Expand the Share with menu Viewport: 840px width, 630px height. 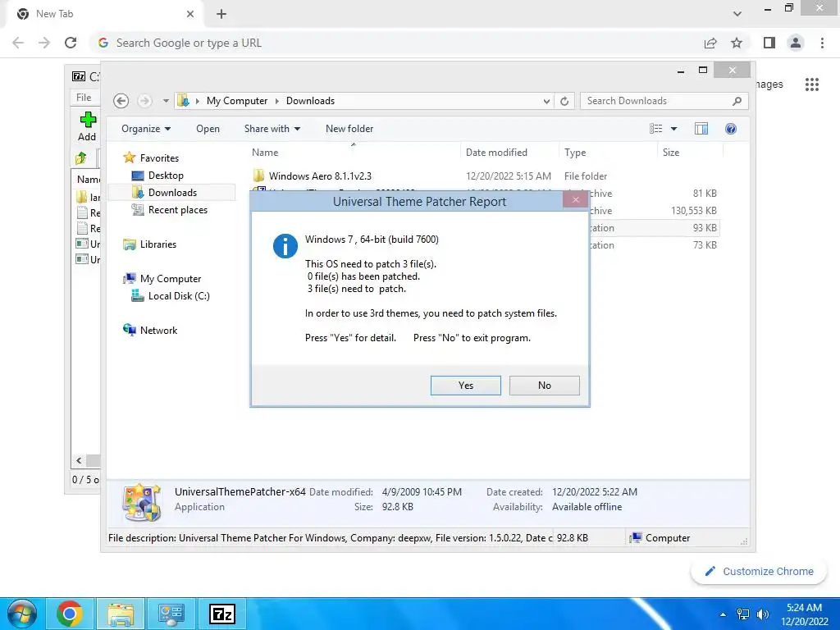click(x=272, y=129)
